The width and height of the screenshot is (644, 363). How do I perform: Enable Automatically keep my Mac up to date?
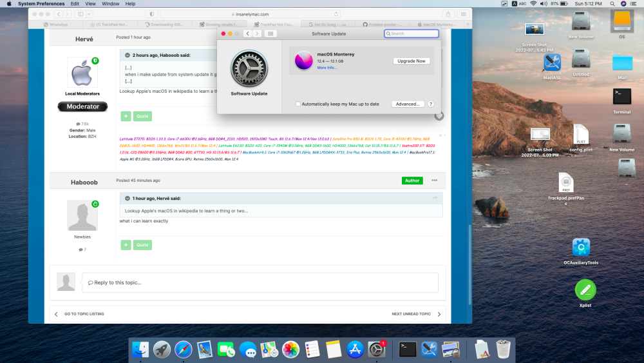298,104
